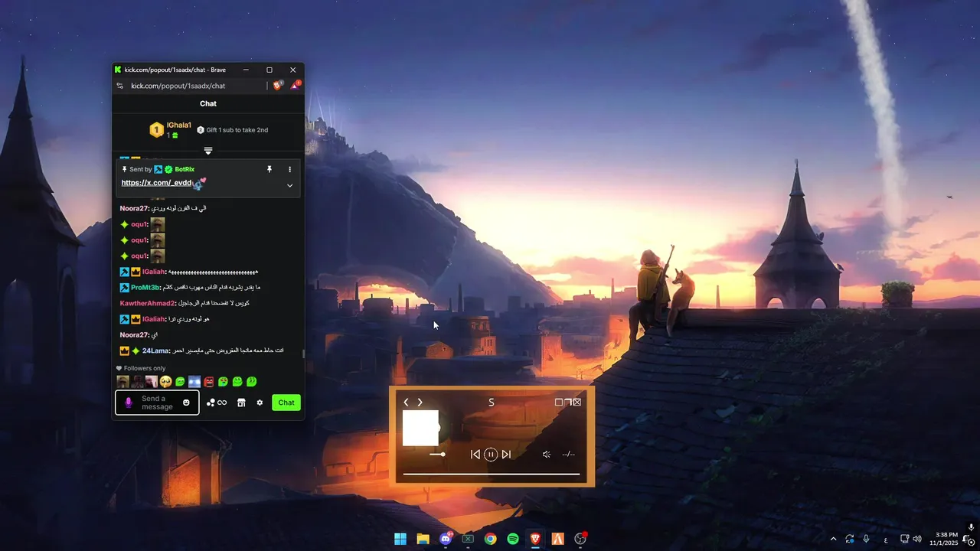Click username ProMt3b in chat
Image resolution: width=980 pixels, height=551 pixels.
click(x=145, y=288)
